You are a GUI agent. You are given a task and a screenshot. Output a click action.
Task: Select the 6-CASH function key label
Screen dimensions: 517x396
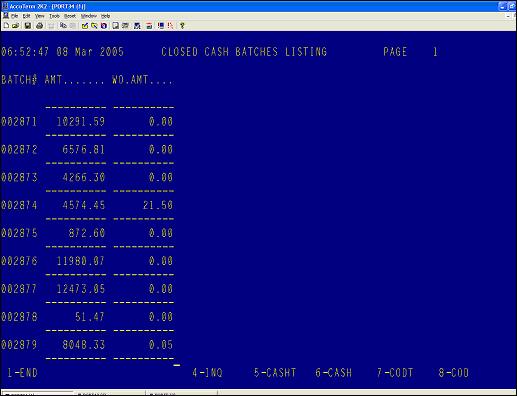pos(334,373)
